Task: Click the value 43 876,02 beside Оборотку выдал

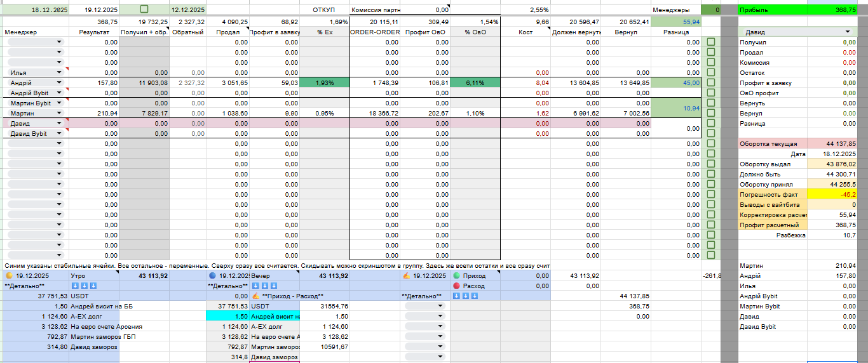Action: tap(832, 164)
